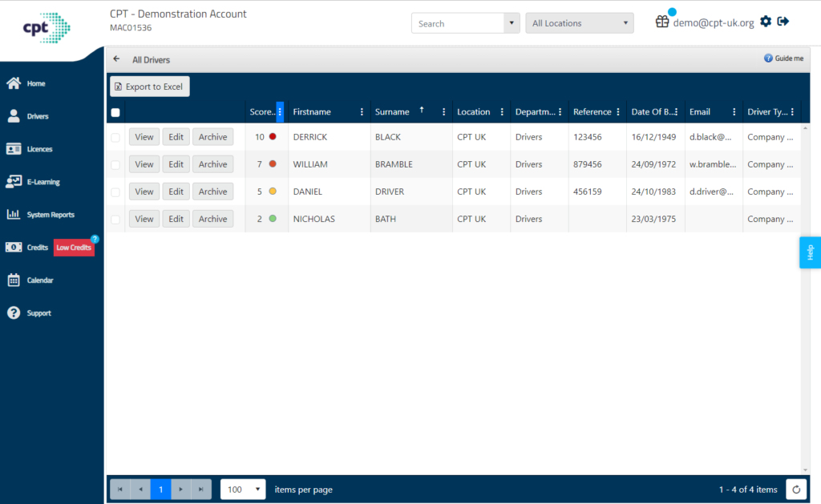Open the items per page dropdown
Viewport: 821px width, 504px height.
pyautogui.click(x=244, y=490)
